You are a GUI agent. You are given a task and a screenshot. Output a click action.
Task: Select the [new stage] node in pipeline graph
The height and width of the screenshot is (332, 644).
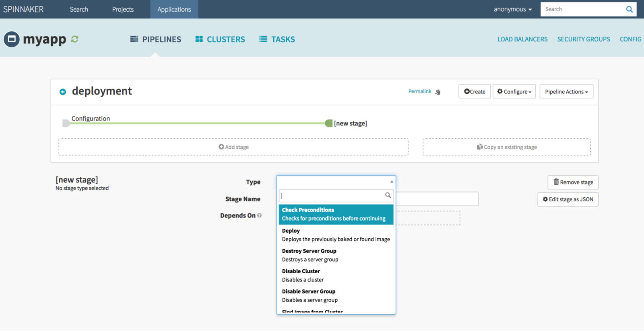tap(329, 123)
